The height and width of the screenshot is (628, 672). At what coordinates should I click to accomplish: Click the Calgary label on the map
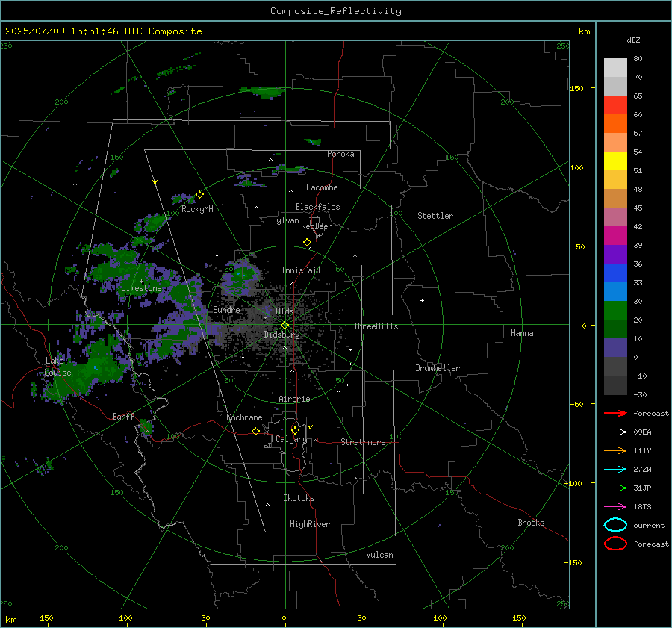[x=291, y=439]
